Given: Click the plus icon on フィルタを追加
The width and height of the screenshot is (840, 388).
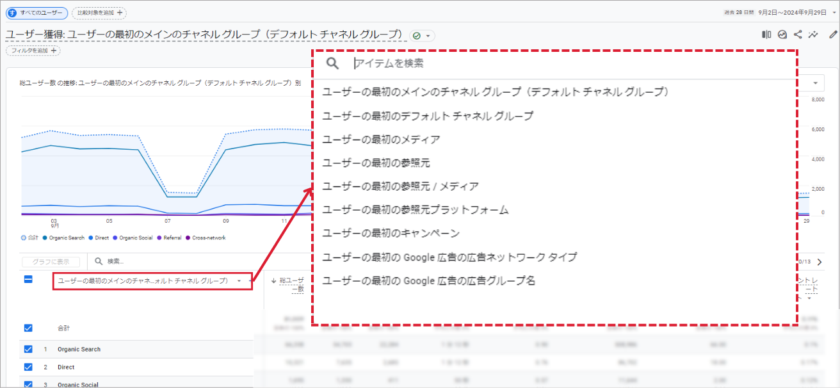Looking at the screenshot, I should 53,51.
